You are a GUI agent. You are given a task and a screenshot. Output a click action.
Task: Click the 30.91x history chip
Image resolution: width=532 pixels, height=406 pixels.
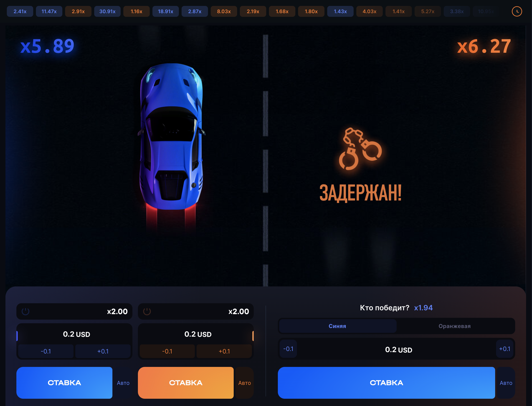[107, 11]
